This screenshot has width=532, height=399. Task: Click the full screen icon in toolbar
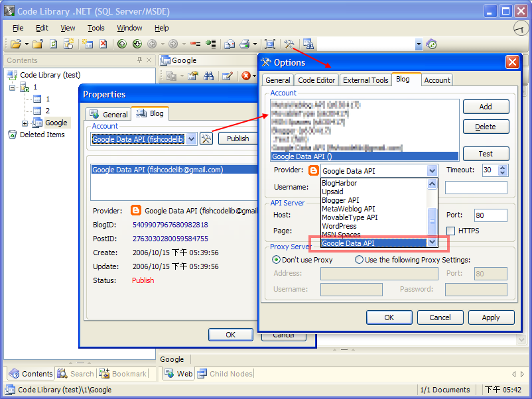click(270, 44)
